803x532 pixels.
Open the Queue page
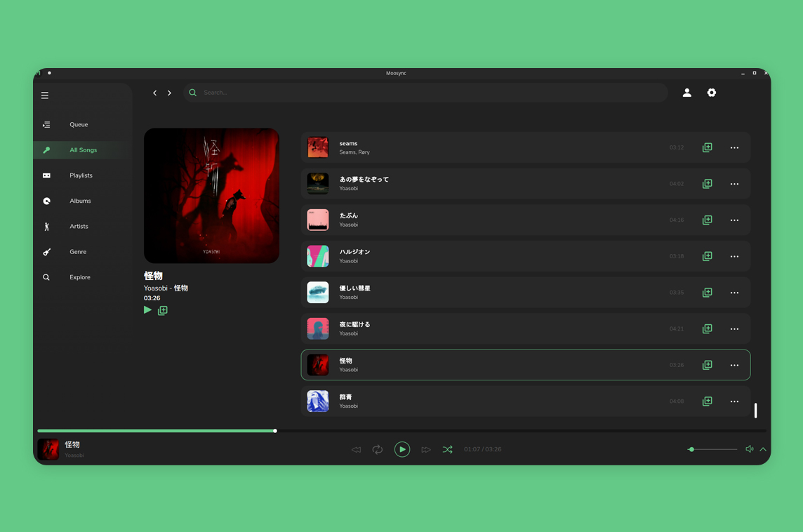[x=79, y=124]
